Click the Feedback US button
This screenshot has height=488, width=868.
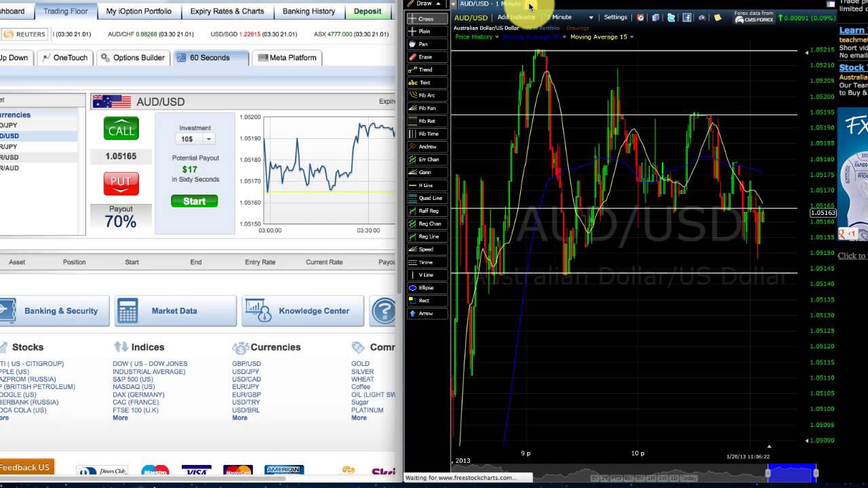coord(26,468)
